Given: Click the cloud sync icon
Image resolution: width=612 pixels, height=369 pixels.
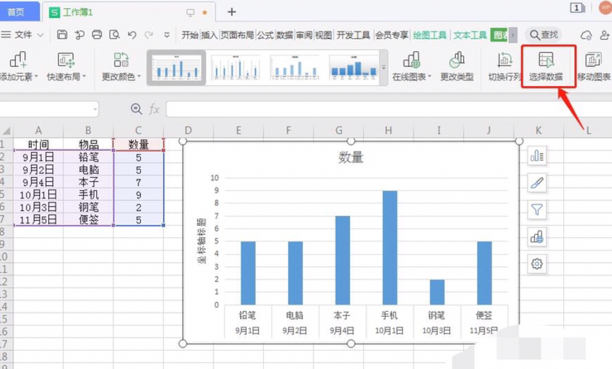Looking at the screenshot, I should point(586,35).
